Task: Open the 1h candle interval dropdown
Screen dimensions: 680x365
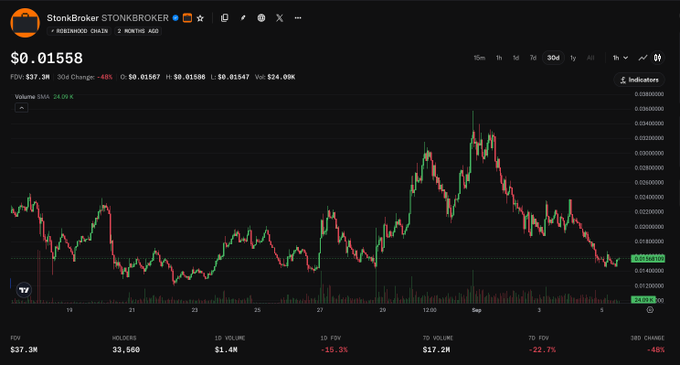Action: tap(620, 58)
